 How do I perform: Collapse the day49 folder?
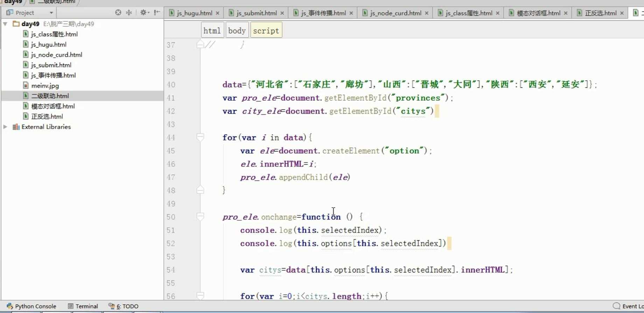[5, 24]
